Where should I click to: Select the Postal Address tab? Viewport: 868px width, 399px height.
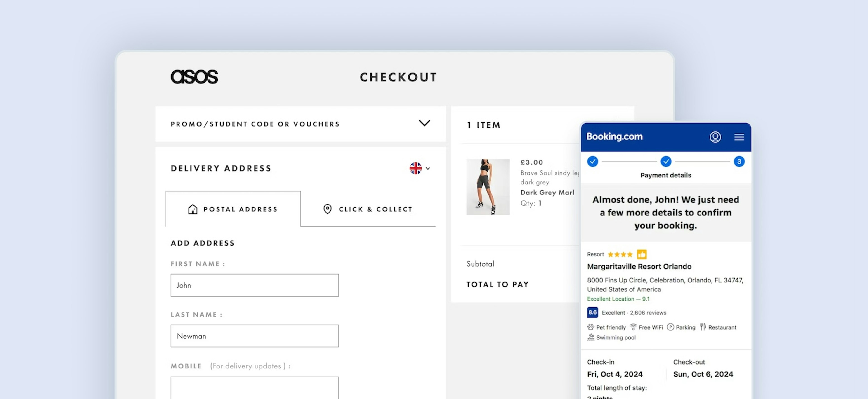click(233, 209)
